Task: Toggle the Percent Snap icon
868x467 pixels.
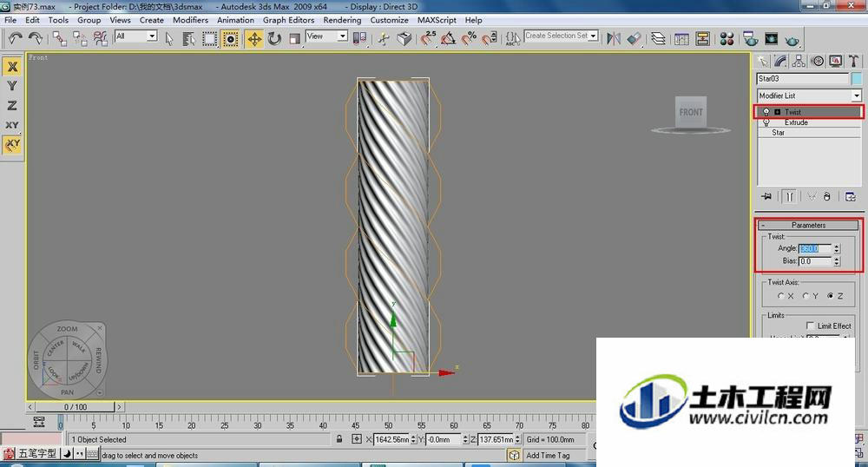Action: pyautogui.click(x=469, y=38)
